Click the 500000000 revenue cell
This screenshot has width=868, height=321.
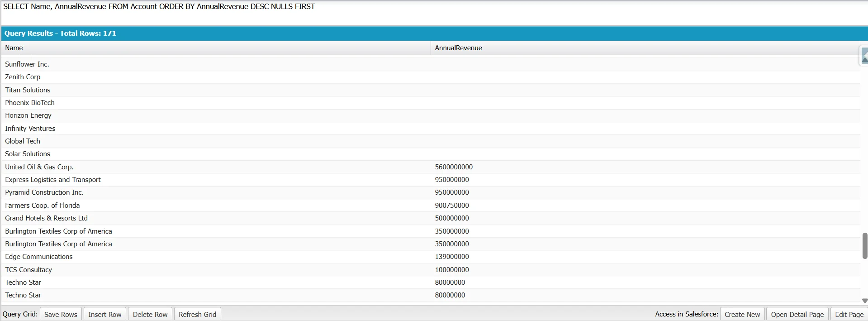pyautogui.click(x=645, y=218)
